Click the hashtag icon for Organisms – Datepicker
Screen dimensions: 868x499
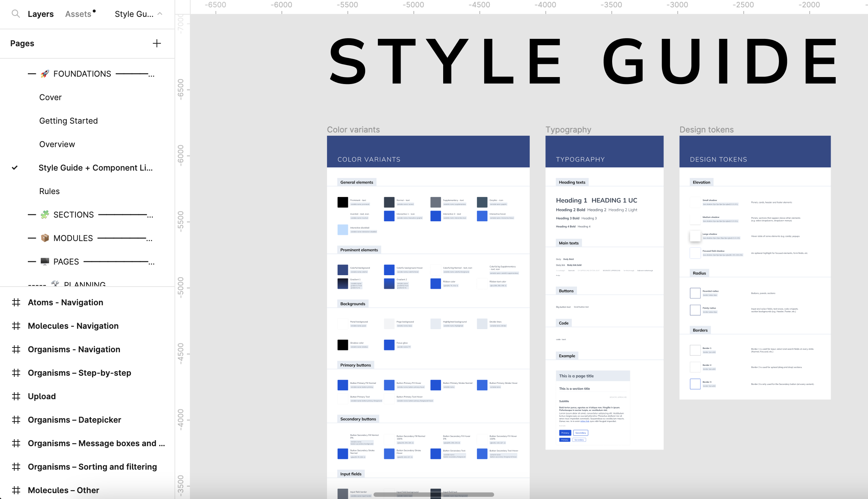coord(15,420)
